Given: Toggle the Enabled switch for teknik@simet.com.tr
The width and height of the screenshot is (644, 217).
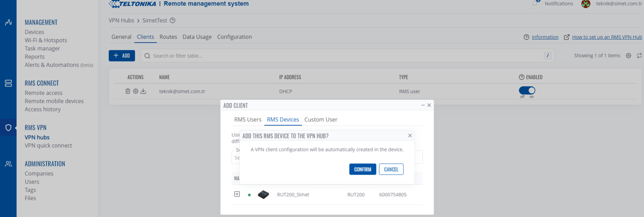Looking at the screenshot, I should click(x=527, y=90).
